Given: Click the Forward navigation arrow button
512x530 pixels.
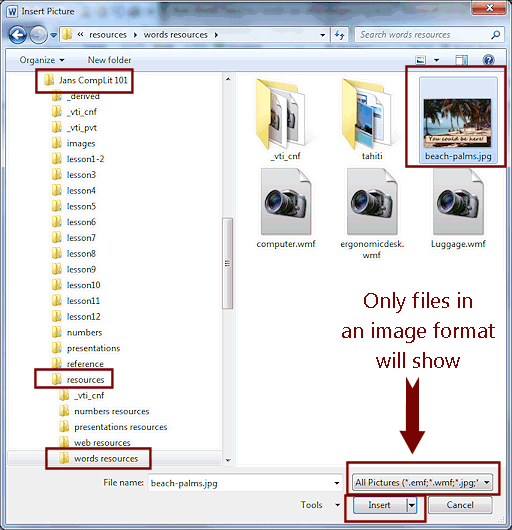Looking at the screenshot, I should click(38, 35).
